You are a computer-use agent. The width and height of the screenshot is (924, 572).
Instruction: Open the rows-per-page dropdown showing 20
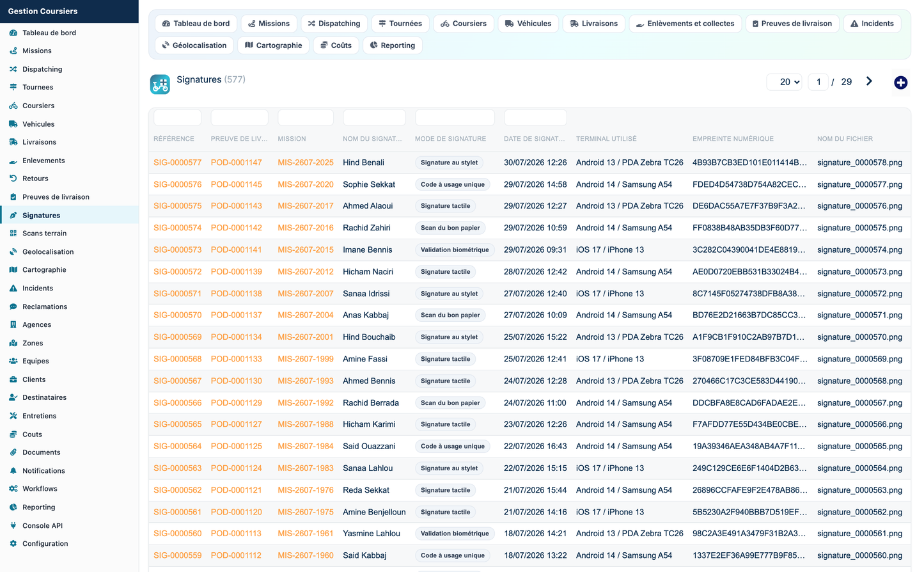(x=785, y=82)
